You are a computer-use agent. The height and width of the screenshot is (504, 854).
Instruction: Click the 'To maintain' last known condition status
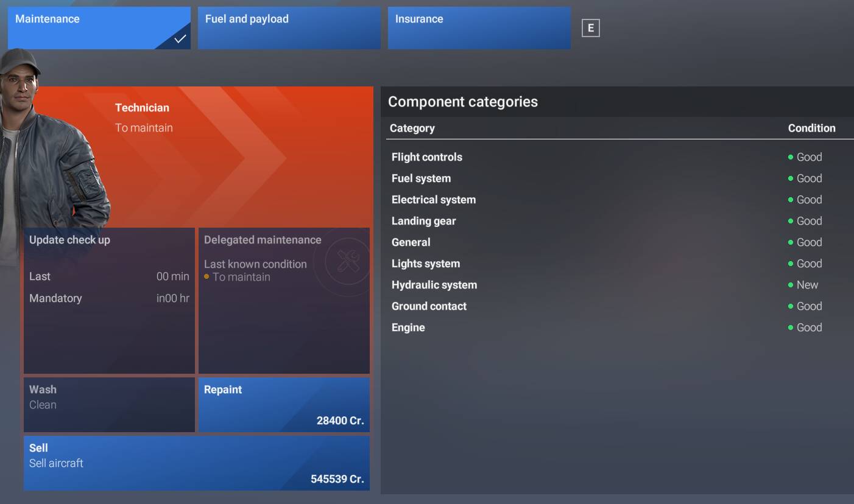(x=238, y=277)
